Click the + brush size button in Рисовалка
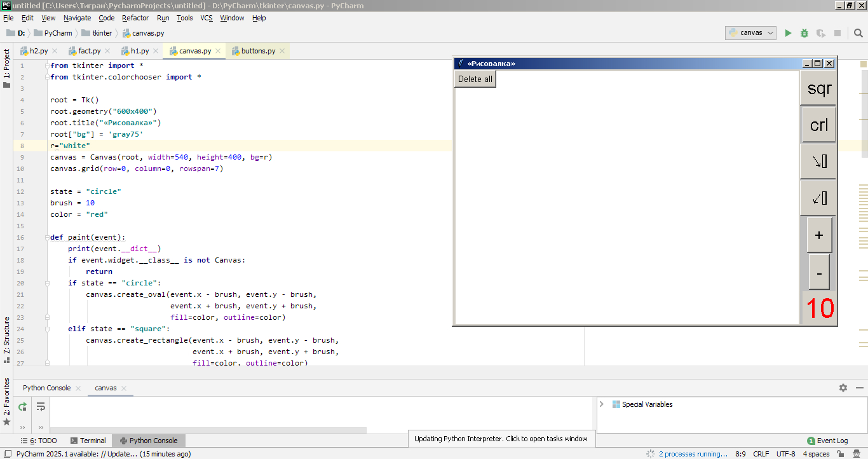Viewport: 868px width, 459px height. point(819,235)
